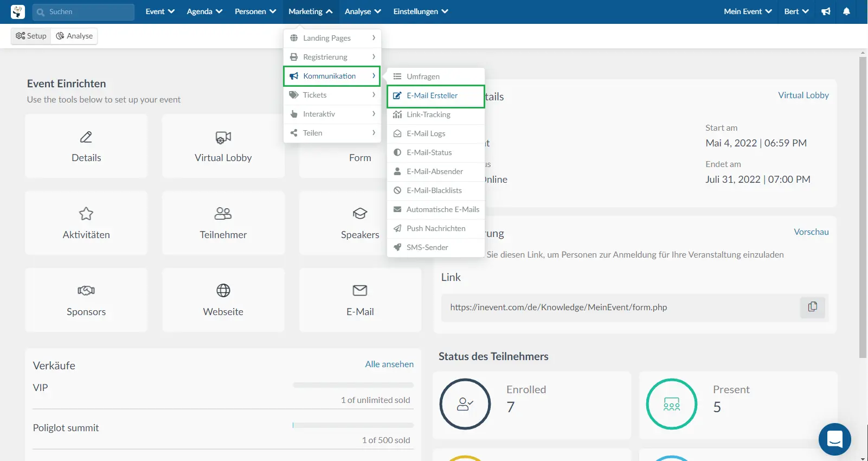The height and width of the screenshot is (461, 868).
Task: Expand the Agenda dropdown menu
Action: [x=204, y=11]
